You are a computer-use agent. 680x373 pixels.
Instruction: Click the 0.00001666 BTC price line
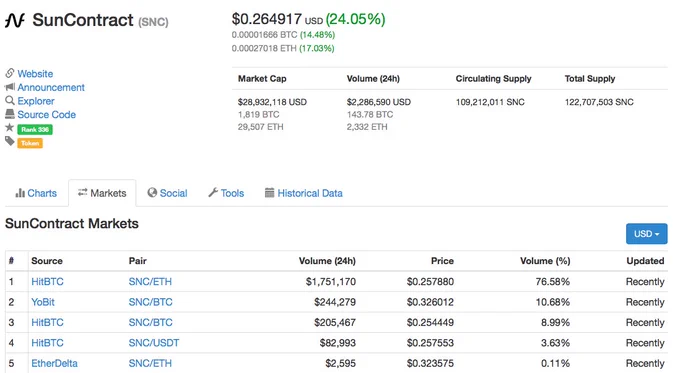(x=283, y=35)
